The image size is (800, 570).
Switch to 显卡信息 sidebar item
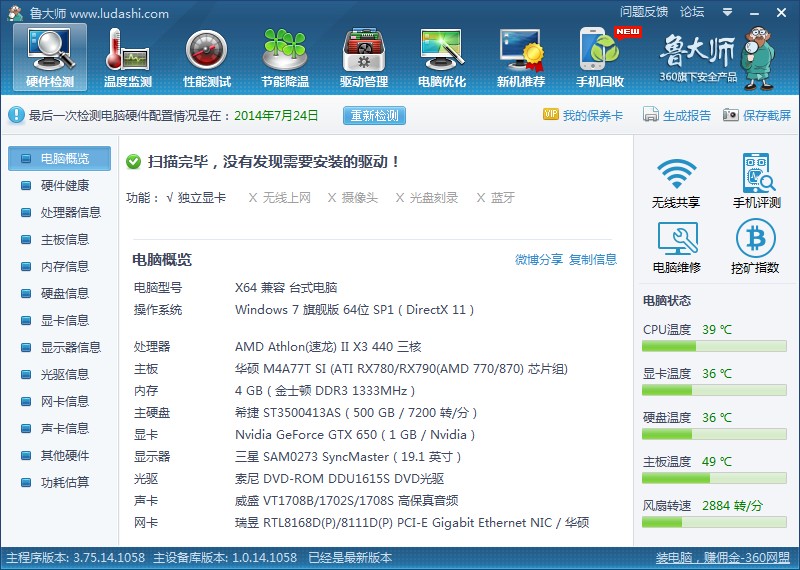pos(60,320)
